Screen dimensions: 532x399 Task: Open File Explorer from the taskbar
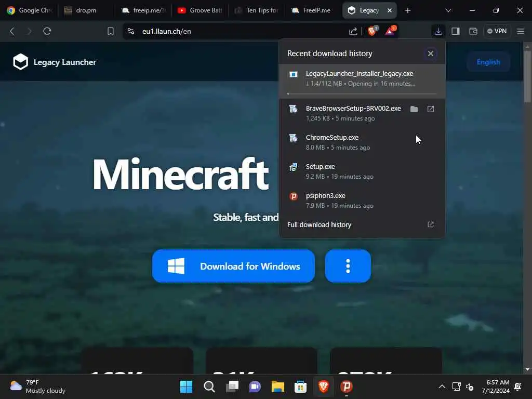pyautogui.click(x=277, y=387)
